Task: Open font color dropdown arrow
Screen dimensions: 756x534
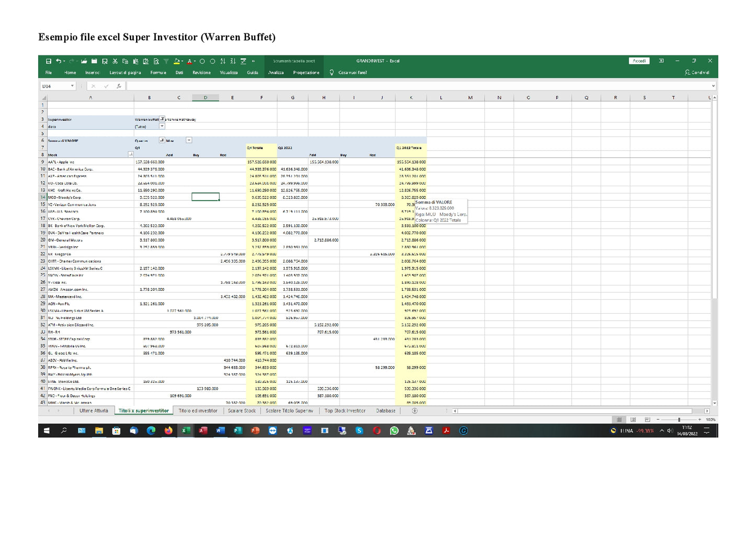Action: point(195,61)
